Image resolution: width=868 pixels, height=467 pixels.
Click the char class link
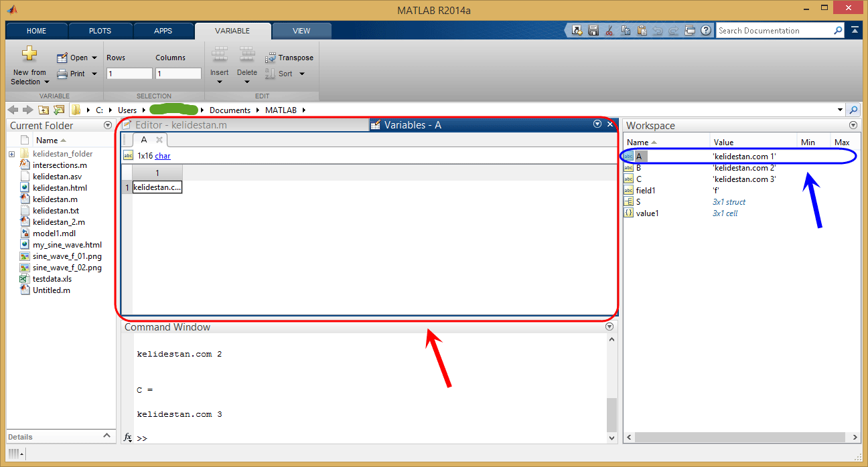163,155
